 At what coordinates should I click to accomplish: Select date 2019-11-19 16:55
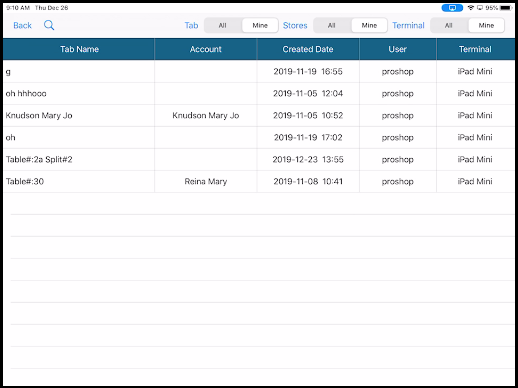pos(308,72)
